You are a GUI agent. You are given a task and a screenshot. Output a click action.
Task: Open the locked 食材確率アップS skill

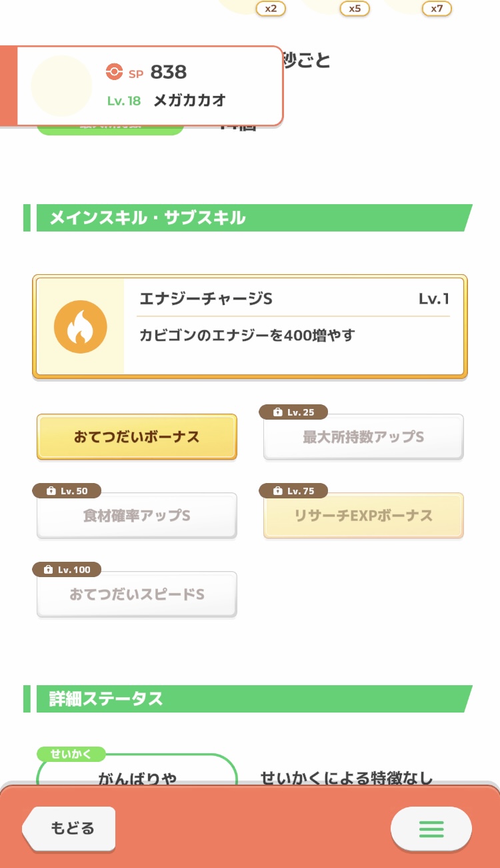137,516
